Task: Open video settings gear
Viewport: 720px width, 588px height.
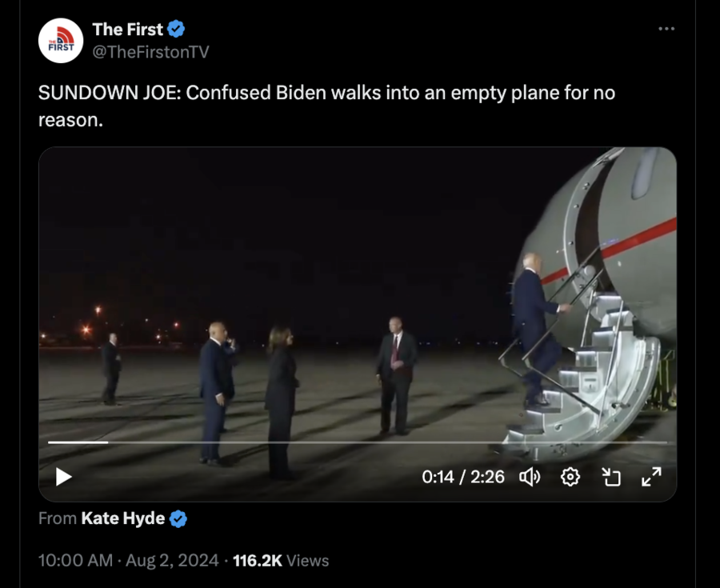Action: point(570,477)
